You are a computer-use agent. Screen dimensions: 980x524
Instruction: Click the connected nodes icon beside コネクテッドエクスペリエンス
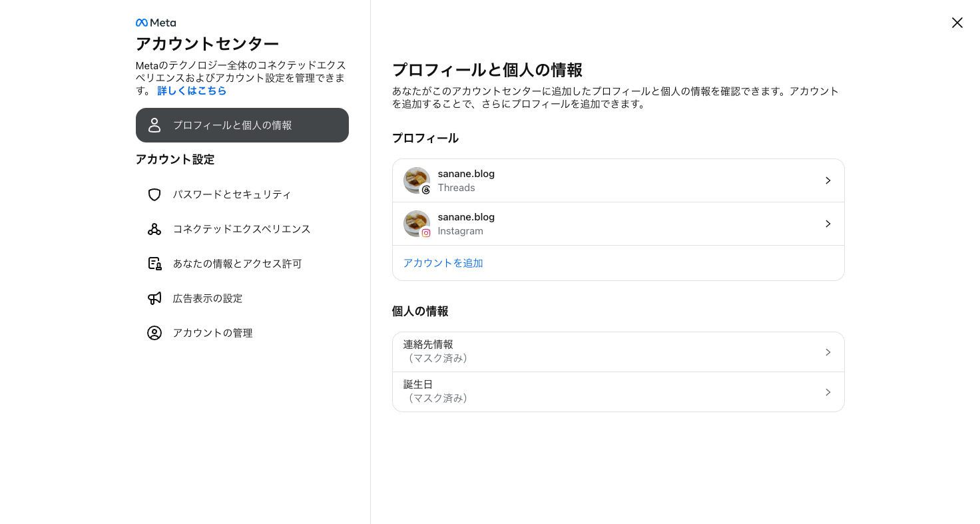pos(154,229)
